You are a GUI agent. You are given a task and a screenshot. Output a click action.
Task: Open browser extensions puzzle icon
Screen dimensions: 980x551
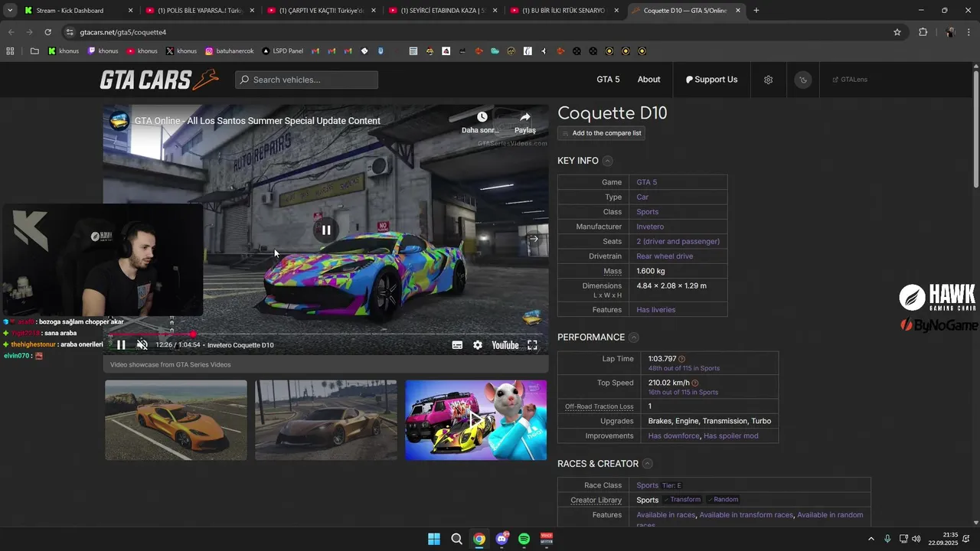tap(923, 32)
